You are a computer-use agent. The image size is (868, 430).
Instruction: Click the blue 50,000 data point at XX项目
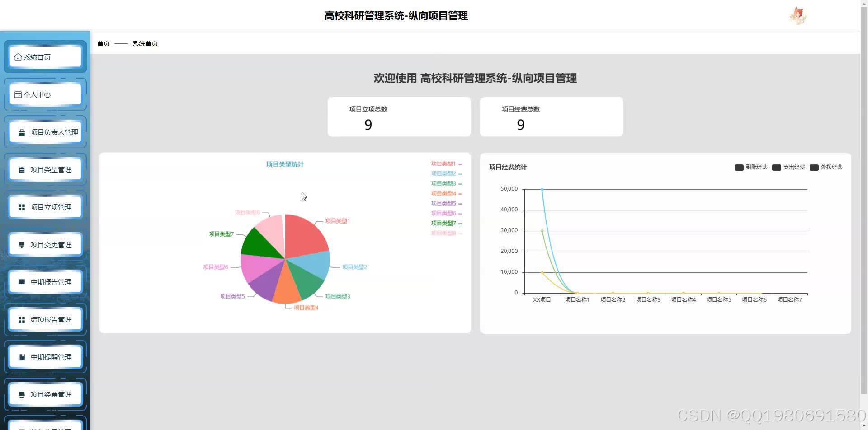[x=542, y=189]
